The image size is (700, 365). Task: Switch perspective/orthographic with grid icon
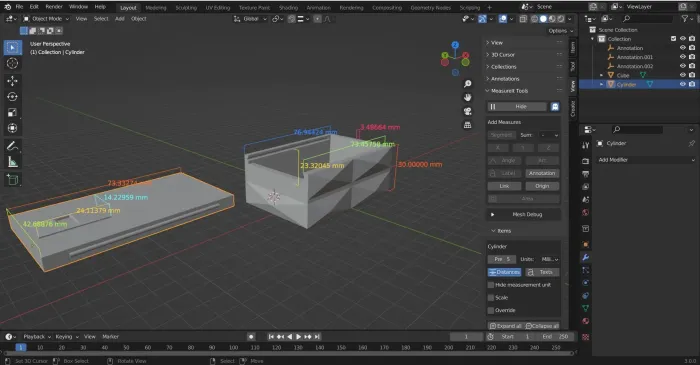467,125
